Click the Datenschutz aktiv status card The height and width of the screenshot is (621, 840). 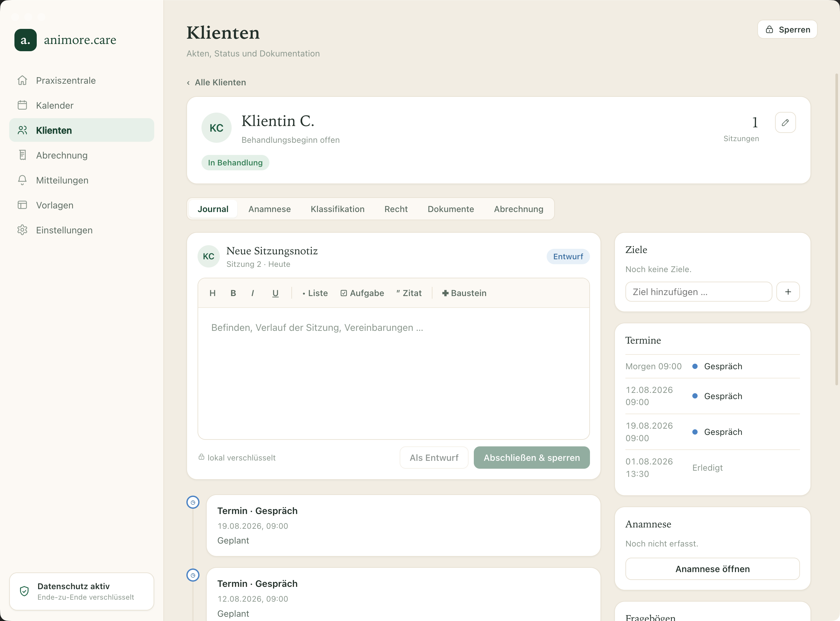pos(82,591)
